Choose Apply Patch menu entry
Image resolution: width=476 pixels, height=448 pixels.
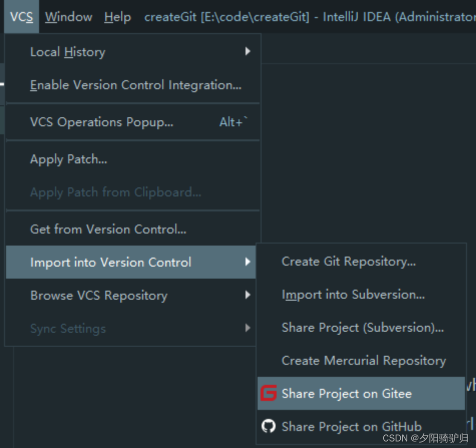pos(133,159)
